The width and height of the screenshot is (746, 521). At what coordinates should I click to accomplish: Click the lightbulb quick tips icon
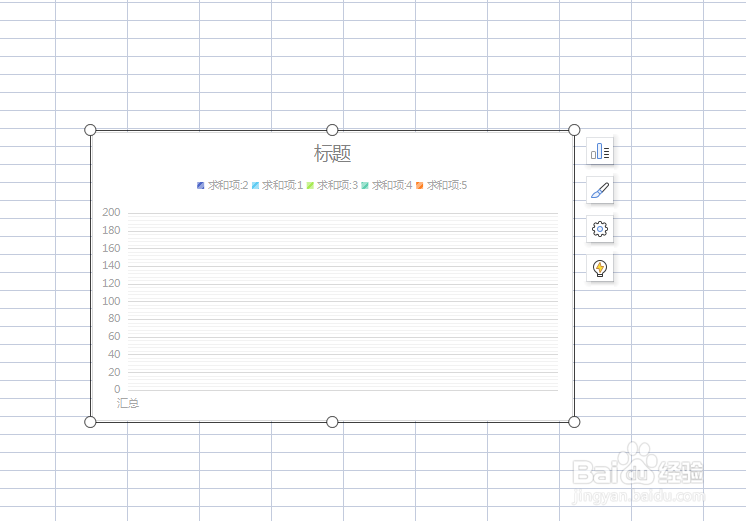[599, 268]
